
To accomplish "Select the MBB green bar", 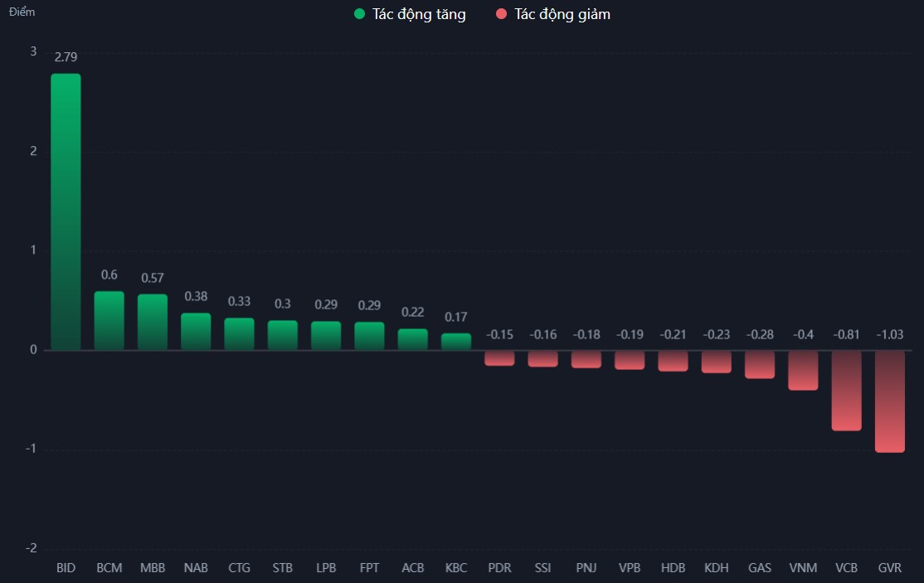I will point(153,322).
